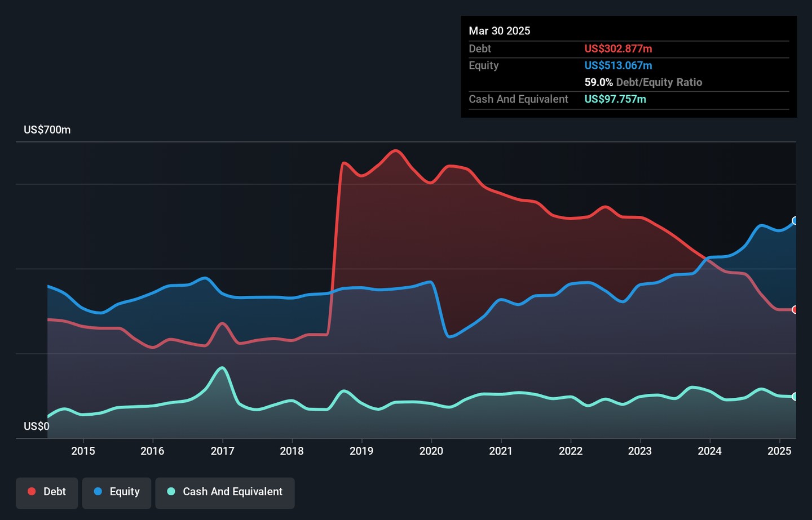This screenshot has height=520, width=812.
Task: Click the 59.0% Debt/Equity Ratio text
Action: pyautogui.click(x=643, y=83)
